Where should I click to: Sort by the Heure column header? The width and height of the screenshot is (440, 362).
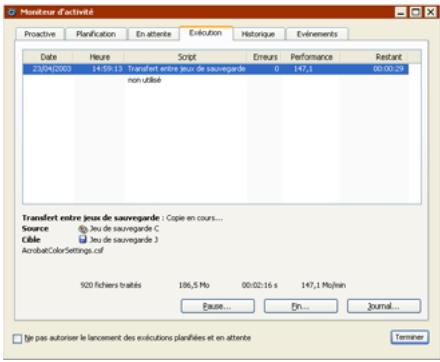click(99, 57)
